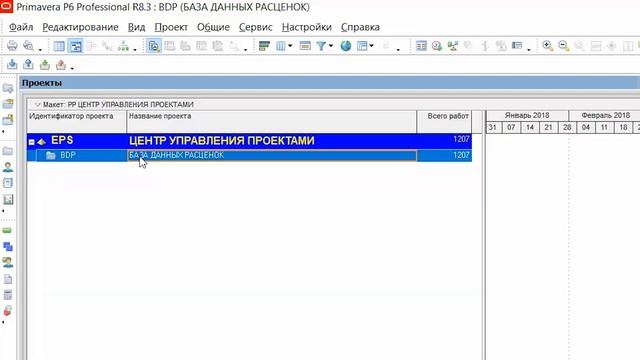Click the 14 week marker in timescale
This screenshot has height=360, width=640.
tap(530, 127)
